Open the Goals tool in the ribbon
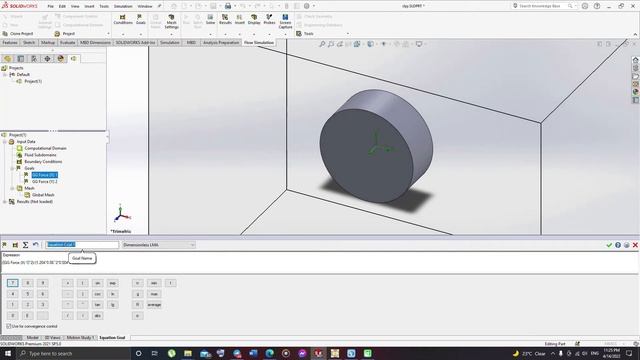Screen dimensions: 640x360 click(x=140, y=19)
